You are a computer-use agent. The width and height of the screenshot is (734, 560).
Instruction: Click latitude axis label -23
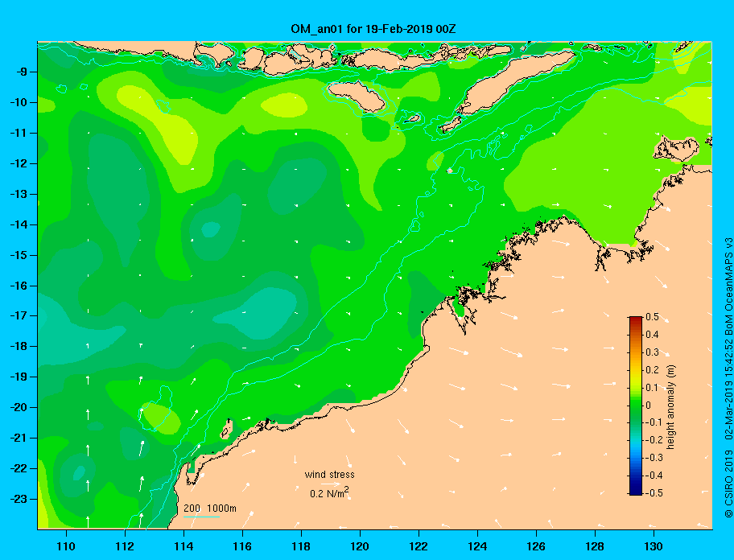pos(19,499)
